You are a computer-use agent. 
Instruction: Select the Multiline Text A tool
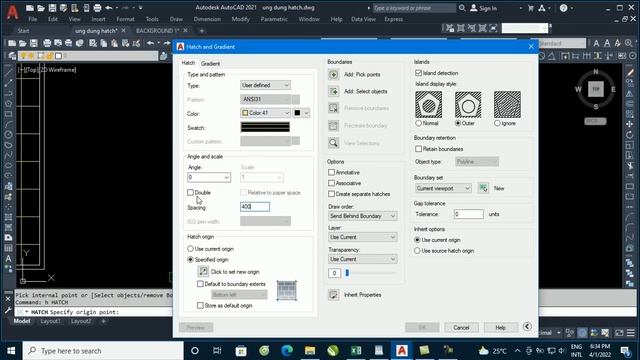click(x=8, y=258)
